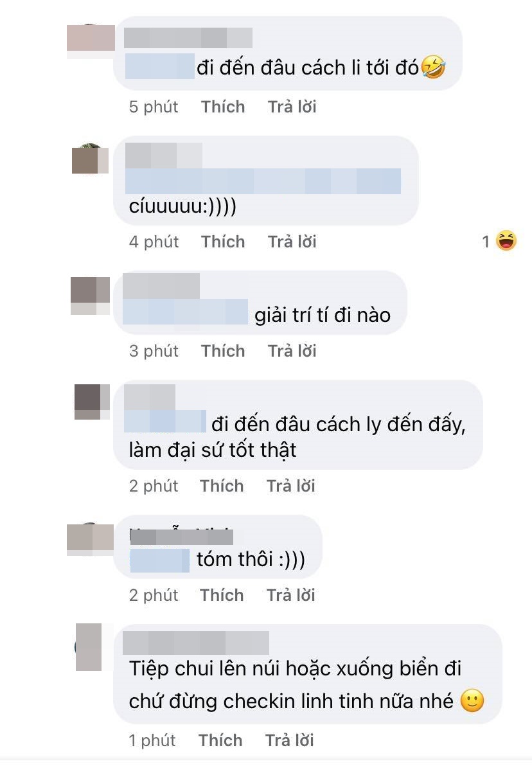Open avatar of the first commenter
The width and height of the screenshot is (532, 766).
pos(91,40)
